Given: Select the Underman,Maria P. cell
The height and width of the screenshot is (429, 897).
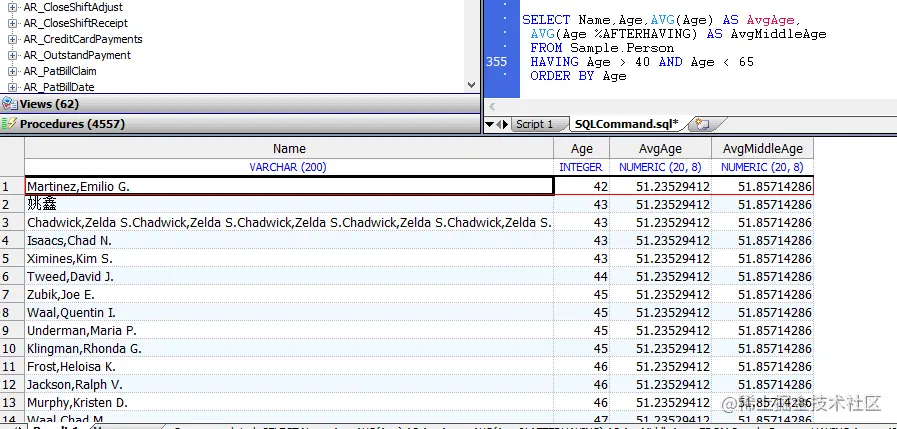Looking at the screenshot, I should pyautogui.click(x=289, y=331).
